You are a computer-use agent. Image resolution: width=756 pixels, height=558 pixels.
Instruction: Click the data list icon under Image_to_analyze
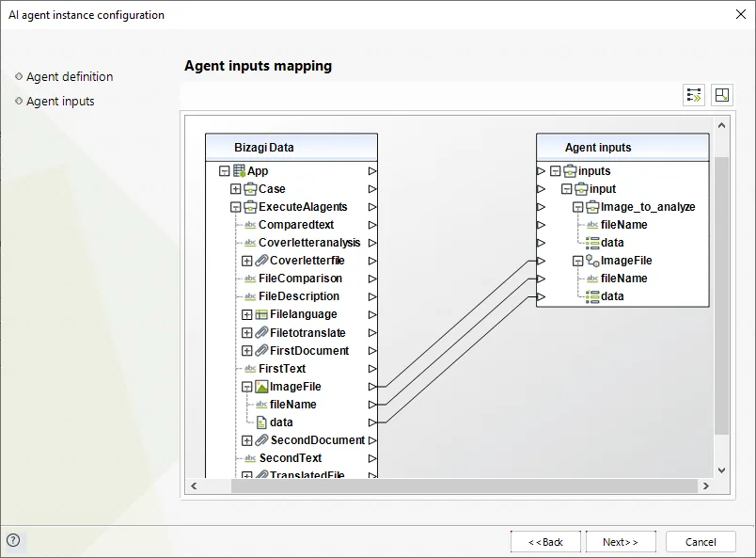[x=592, y=243]
